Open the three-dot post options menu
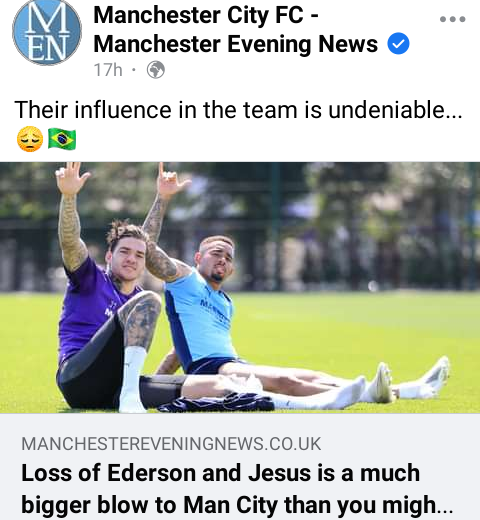This screenshot has height=520, width=480. pos(452,19)
